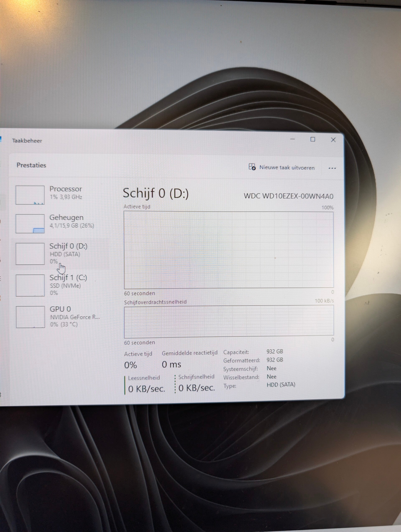Open the three-dots more options menu

[x=332, y=168]
